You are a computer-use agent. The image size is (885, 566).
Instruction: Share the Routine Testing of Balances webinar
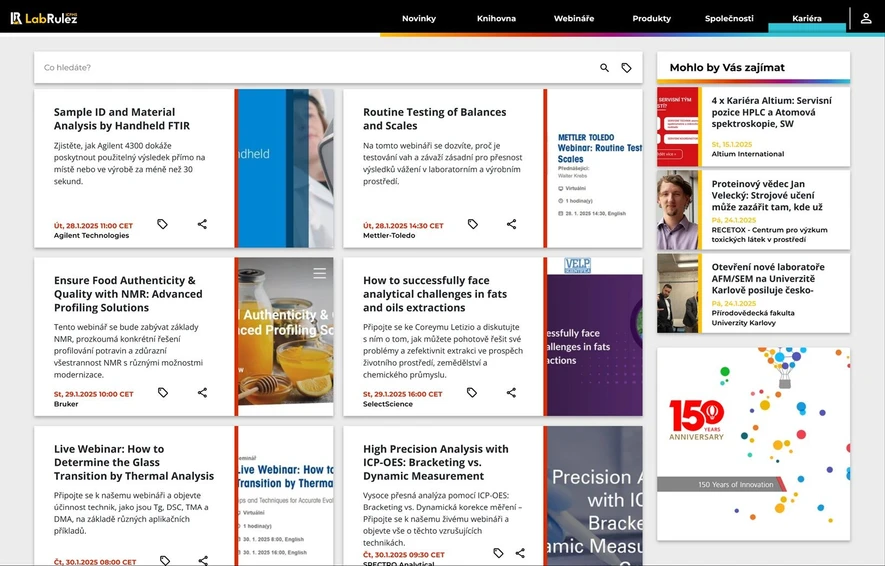pyautogui.click(x=511, y=224)
